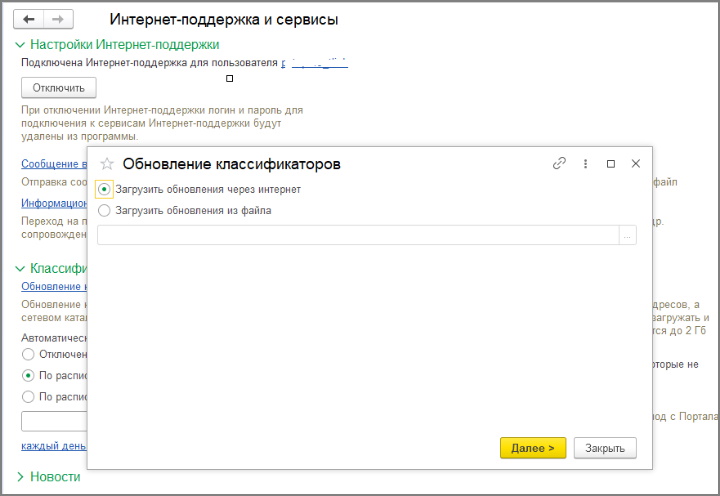
Task: Close the Обновление классификаторов dialog with X
Action: [x=635, y=163]
